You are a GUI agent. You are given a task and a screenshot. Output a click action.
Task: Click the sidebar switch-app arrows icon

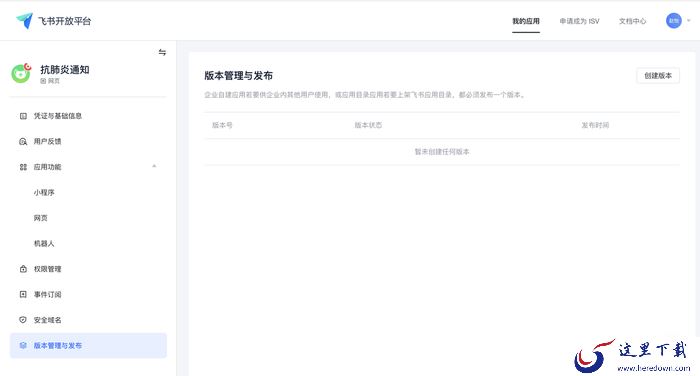[x=162, y=52]
